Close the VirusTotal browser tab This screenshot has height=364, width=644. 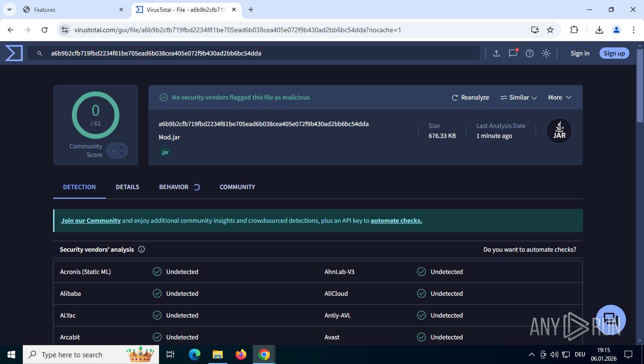(x=234, y=9)
